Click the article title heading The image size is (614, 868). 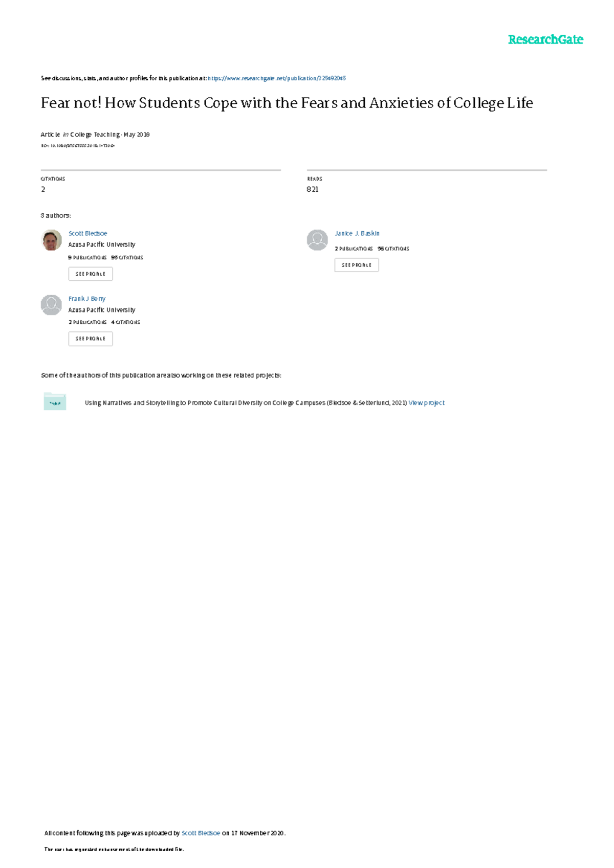[x=287, y=103]
